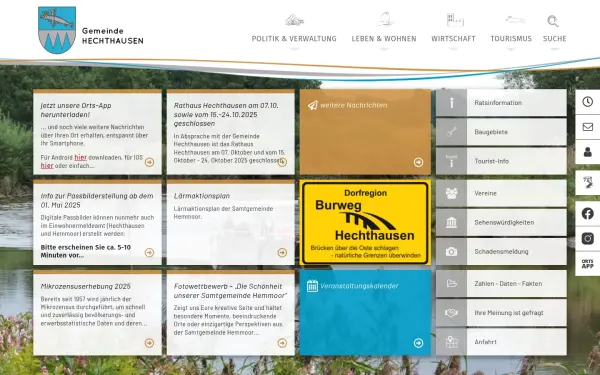Open headline 'Rathaus Hechthausen am 07.10.'

click(226, 114)
